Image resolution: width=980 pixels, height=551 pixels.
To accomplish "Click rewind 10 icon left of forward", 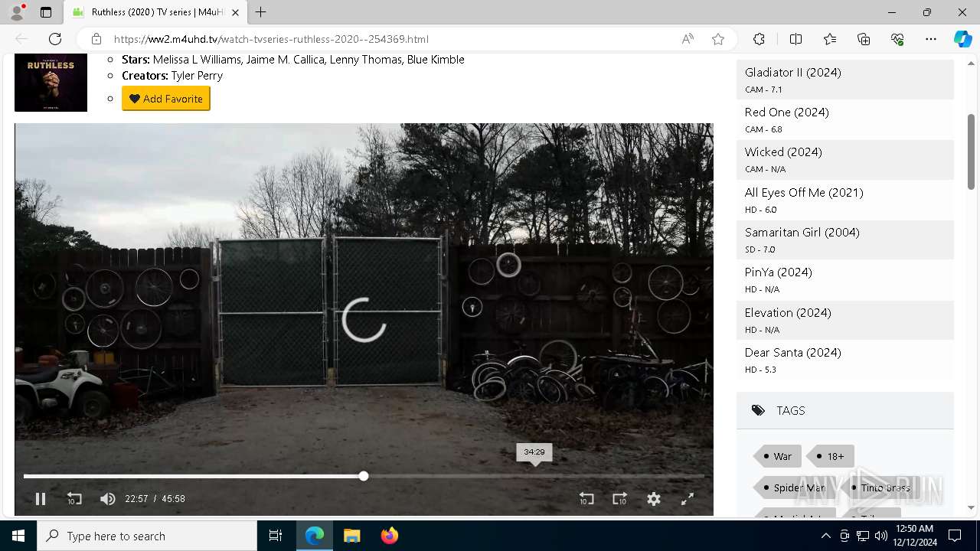I will tap(586, 499).
